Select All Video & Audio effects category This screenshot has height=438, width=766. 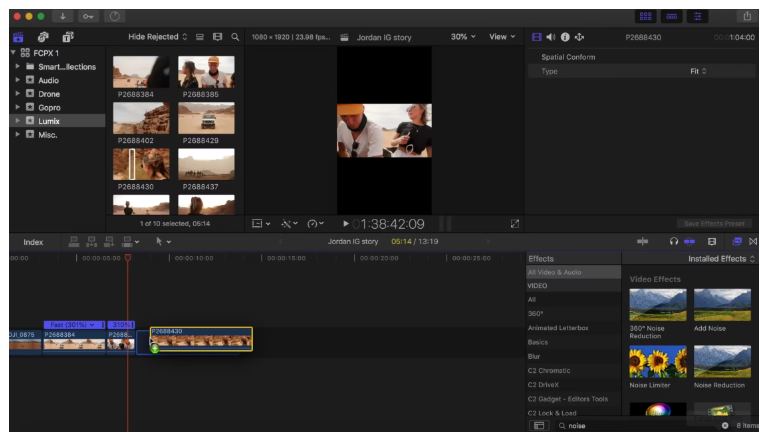(574, 272)
